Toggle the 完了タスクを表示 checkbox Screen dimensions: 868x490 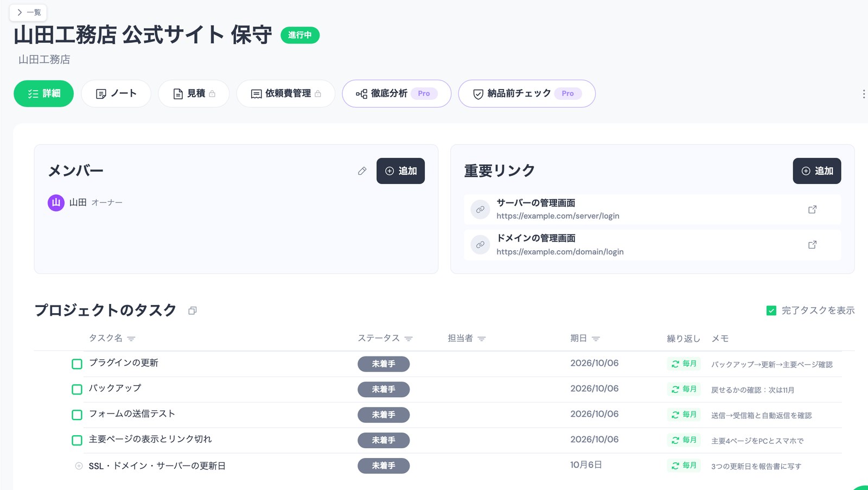[x=771, y=310]
